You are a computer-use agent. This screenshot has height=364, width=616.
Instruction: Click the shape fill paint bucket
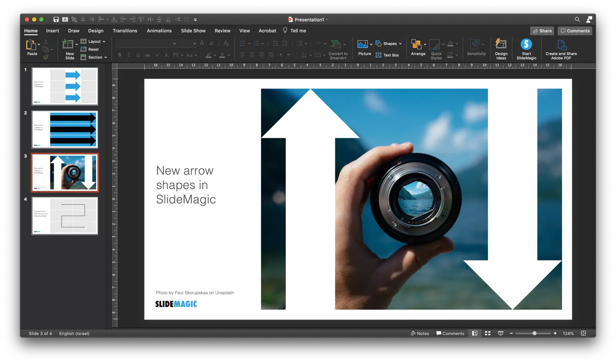(x=450, y=43)
